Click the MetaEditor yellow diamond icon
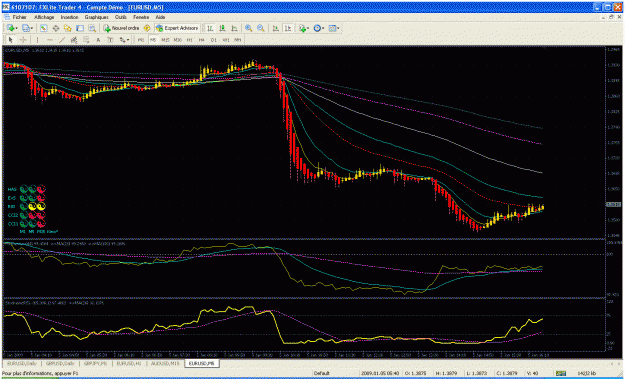The image size is (625, 379). 147,28
